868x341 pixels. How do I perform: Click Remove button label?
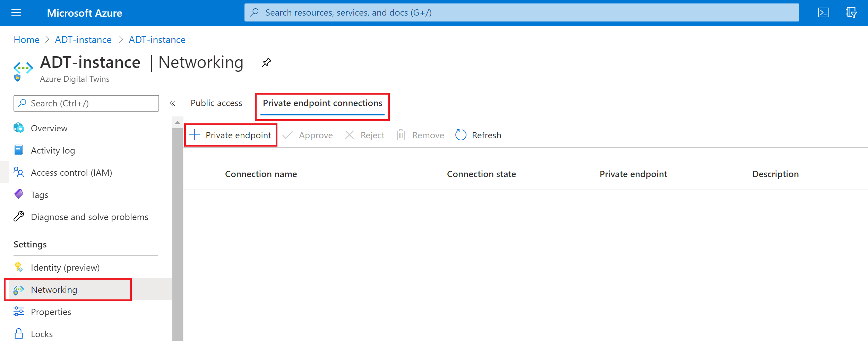428,135
